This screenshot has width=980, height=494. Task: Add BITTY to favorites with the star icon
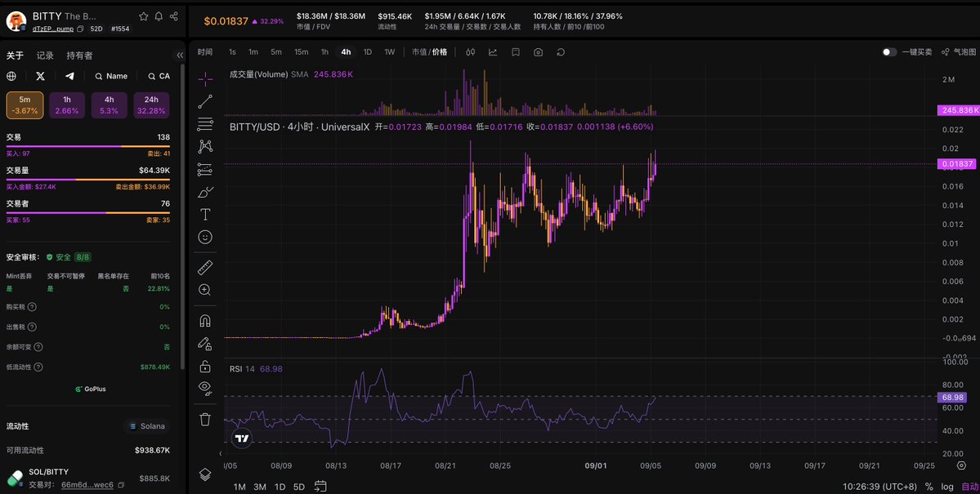click(144, 16)
